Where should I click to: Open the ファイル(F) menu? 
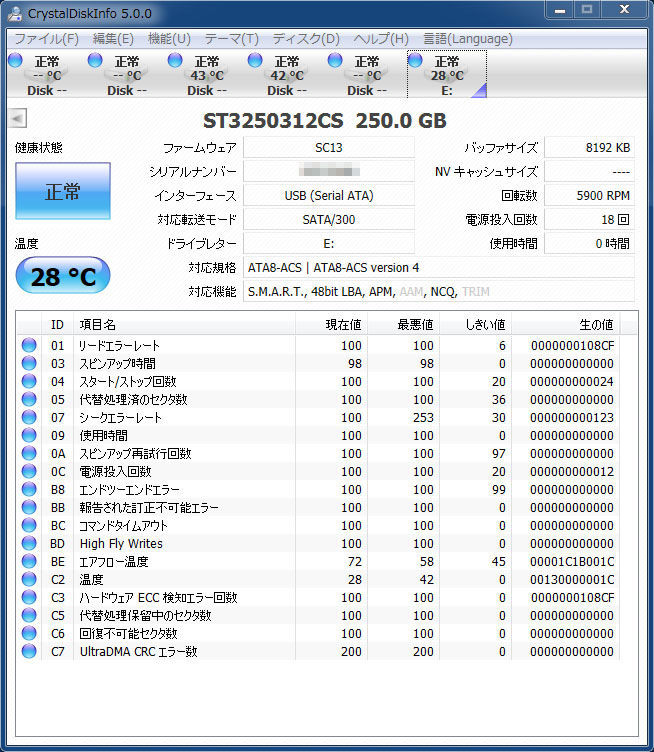[47, 39]
